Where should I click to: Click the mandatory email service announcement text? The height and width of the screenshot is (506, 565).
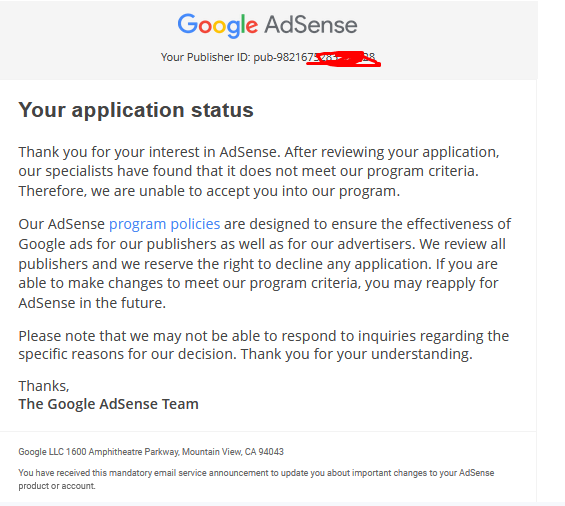point(256,479)
